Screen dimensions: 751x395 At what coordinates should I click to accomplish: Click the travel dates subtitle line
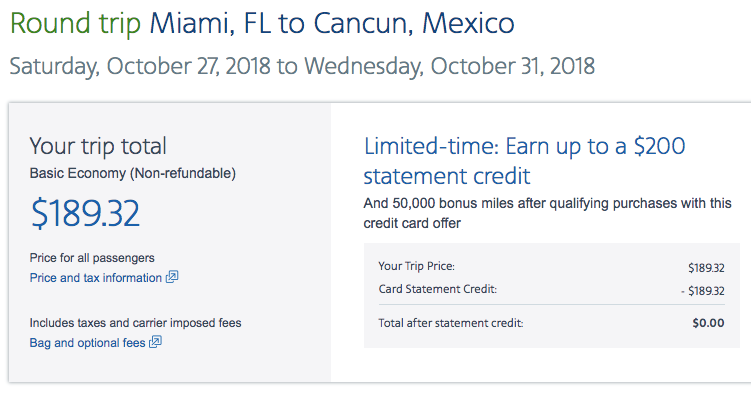pyautogui.click(x=302, y=66)
